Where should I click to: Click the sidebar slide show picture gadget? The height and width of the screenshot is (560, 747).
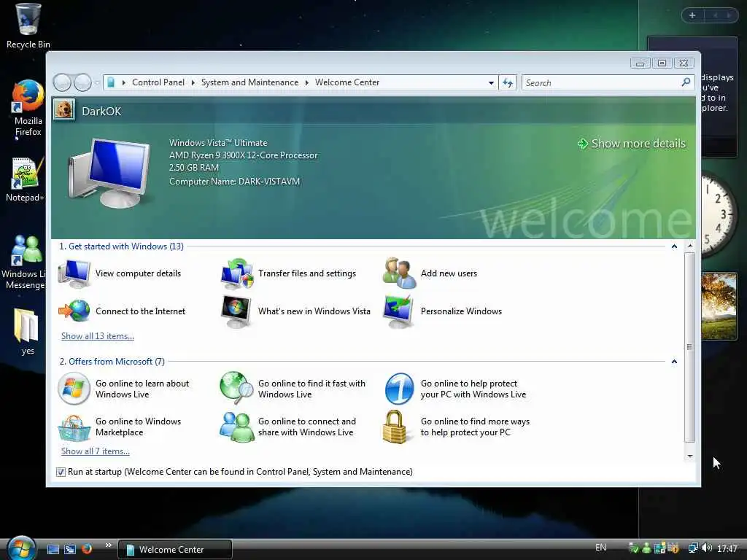click(719, 306)
